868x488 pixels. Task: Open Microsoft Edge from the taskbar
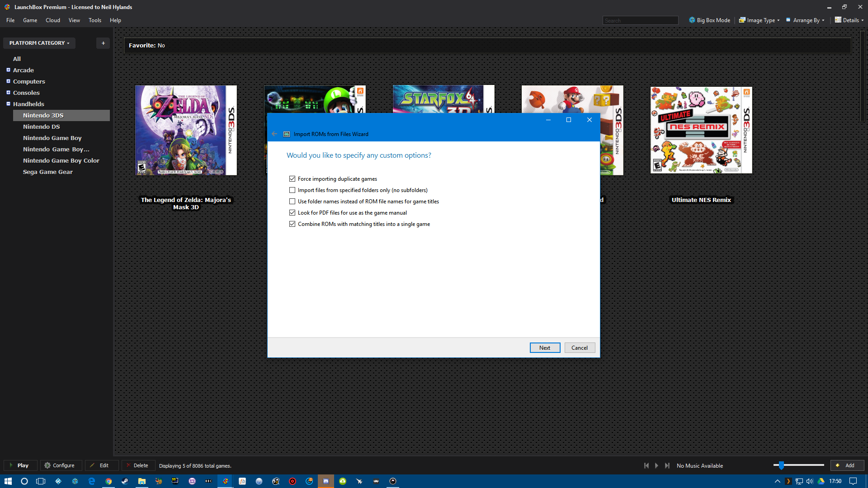pyautogui.click(x=92, y=481)
